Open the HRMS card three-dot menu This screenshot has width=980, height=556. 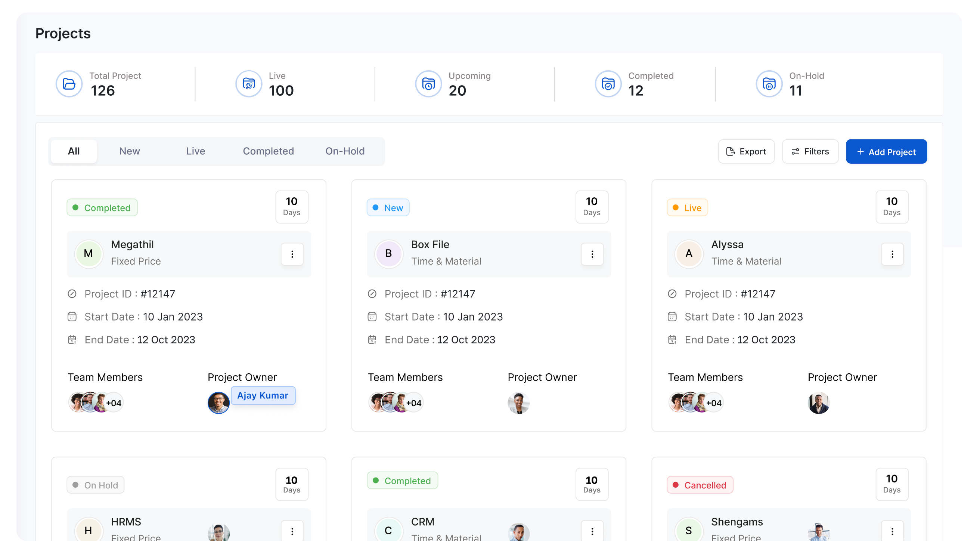tap(292, 531)
